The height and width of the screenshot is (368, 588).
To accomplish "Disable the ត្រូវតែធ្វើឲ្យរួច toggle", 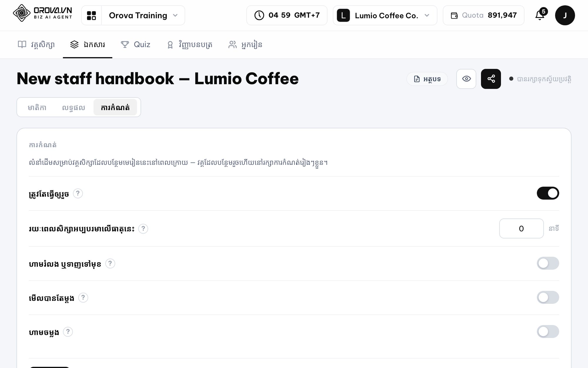I will pyautogui.click(x=548, y=193).
